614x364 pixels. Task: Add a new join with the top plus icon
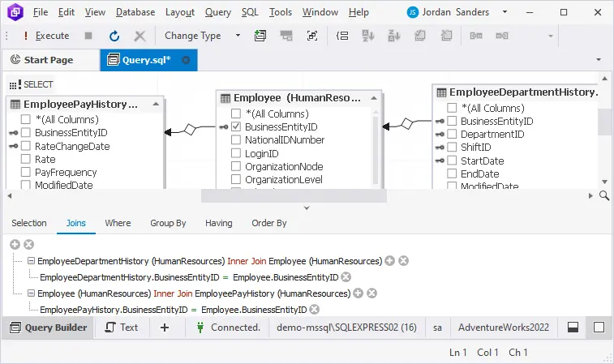point(15,244)
